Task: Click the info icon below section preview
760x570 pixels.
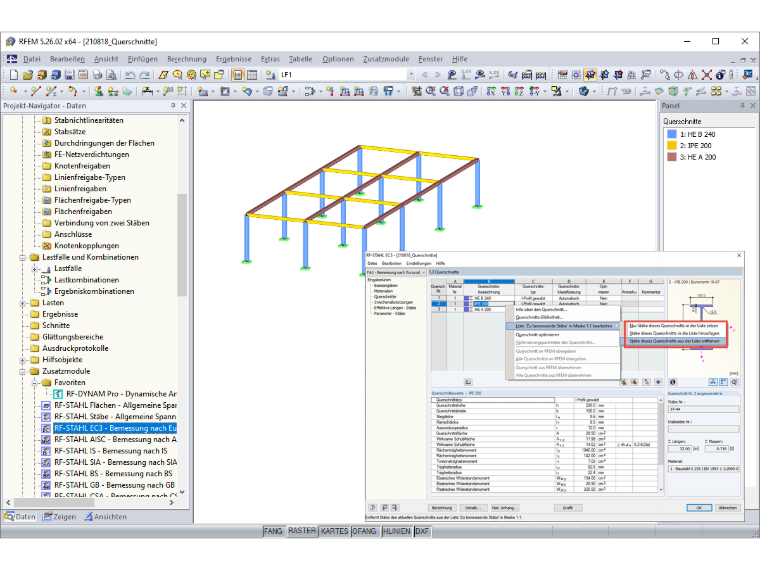Action: point(673,382)
